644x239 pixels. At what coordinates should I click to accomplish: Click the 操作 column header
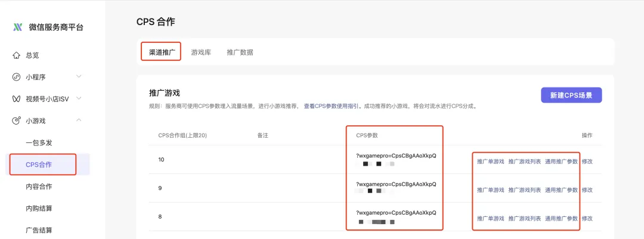tap(587, 135)
